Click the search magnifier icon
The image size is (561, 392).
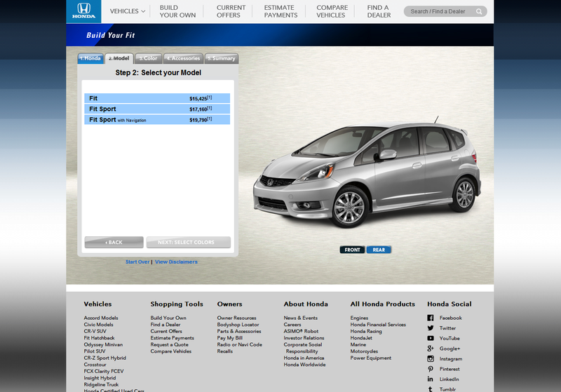[479, 11]
